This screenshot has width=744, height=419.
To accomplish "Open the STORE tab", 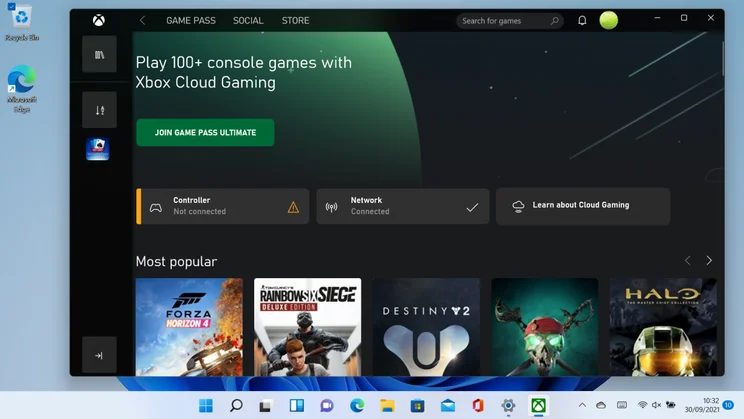I will [295, 20].
